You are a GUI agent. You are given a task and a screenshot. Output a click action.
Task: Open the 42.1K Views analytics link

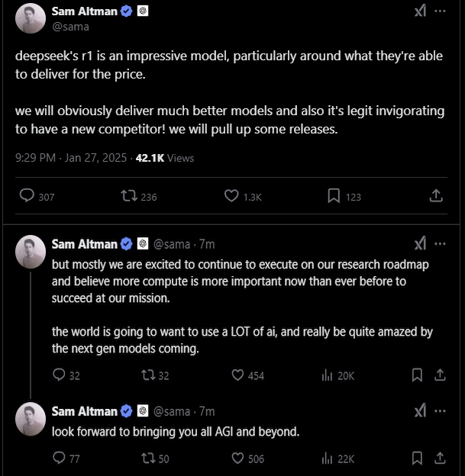click(x=164, y=158)
